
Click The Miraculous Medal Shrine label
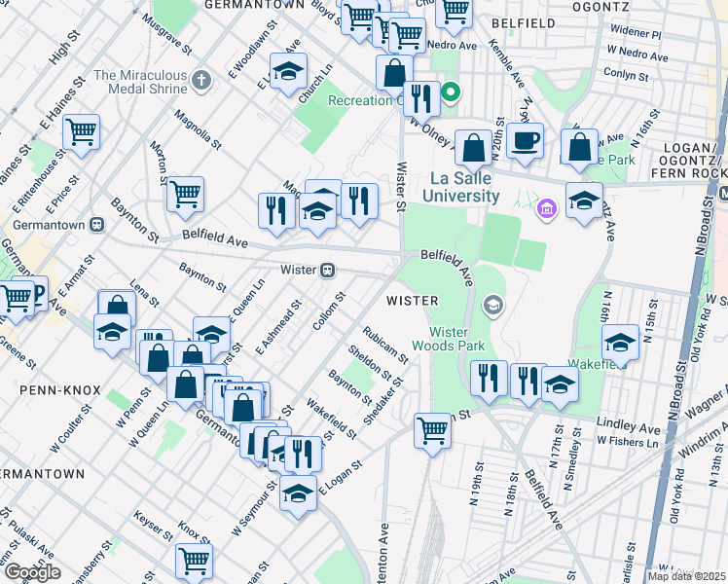tap(141, 82)
